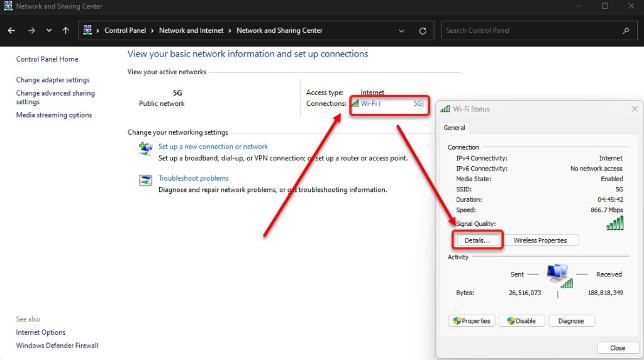Click the Up one level arrow
This screenshot has width=644, height=360.
tap(66, 30)
